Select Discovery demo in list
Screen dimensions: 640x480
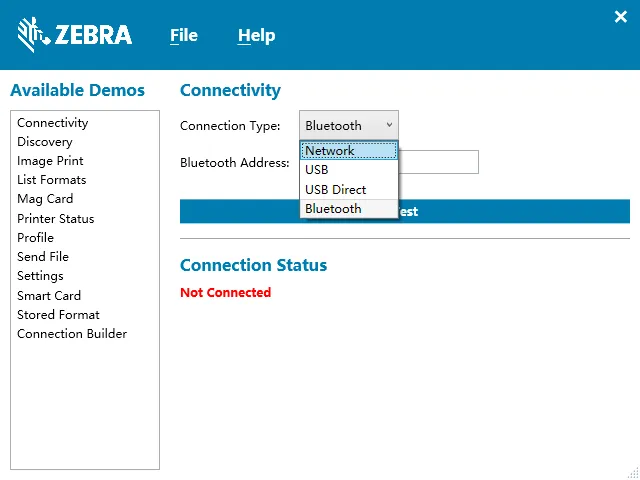pyautogui.click(x=45, y=142)
